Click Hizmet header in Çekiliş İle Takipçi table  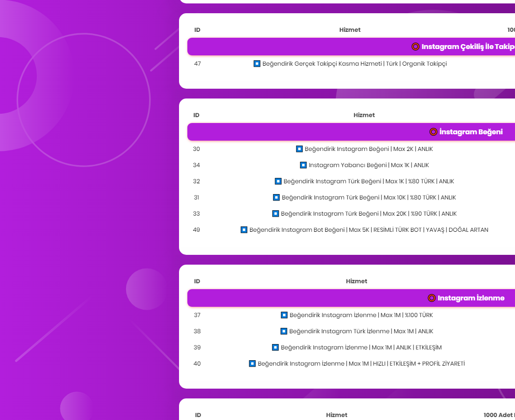tap(350, 30)
